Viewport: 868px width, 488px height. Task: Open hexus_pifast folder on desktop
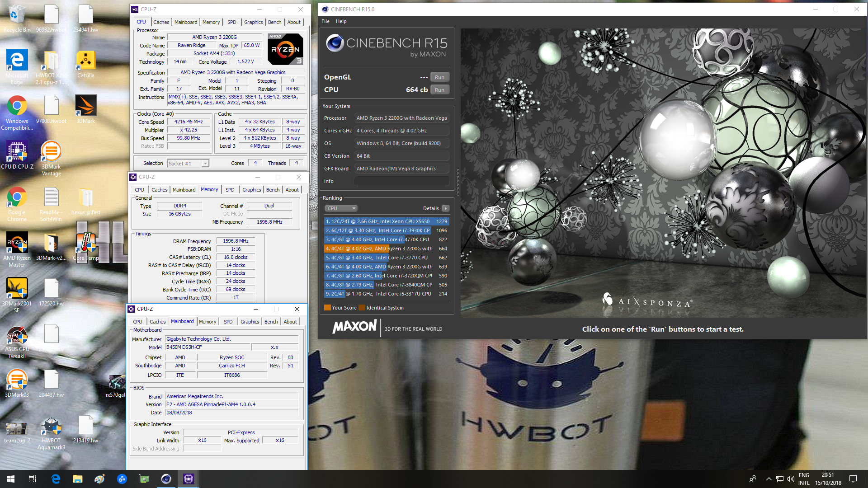click(x=85, y=201)
